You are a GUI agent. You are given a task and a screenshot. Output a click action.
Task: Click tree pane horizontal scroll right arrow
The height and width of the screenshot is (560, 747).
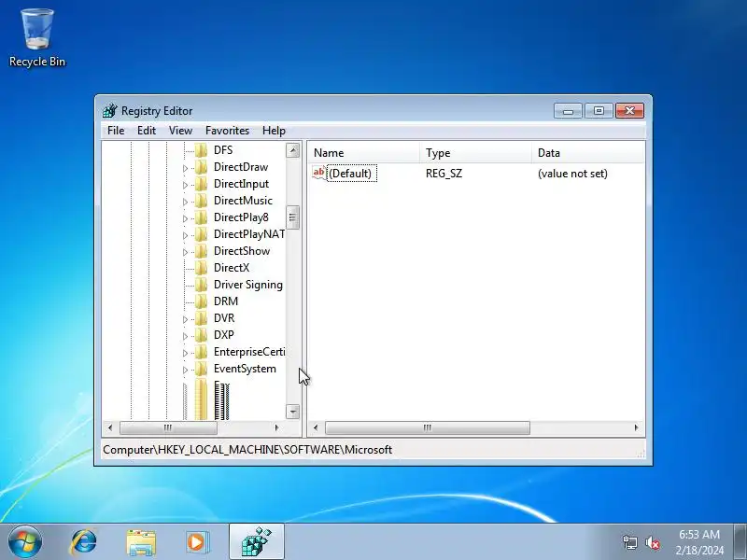(x=276, y=427)
